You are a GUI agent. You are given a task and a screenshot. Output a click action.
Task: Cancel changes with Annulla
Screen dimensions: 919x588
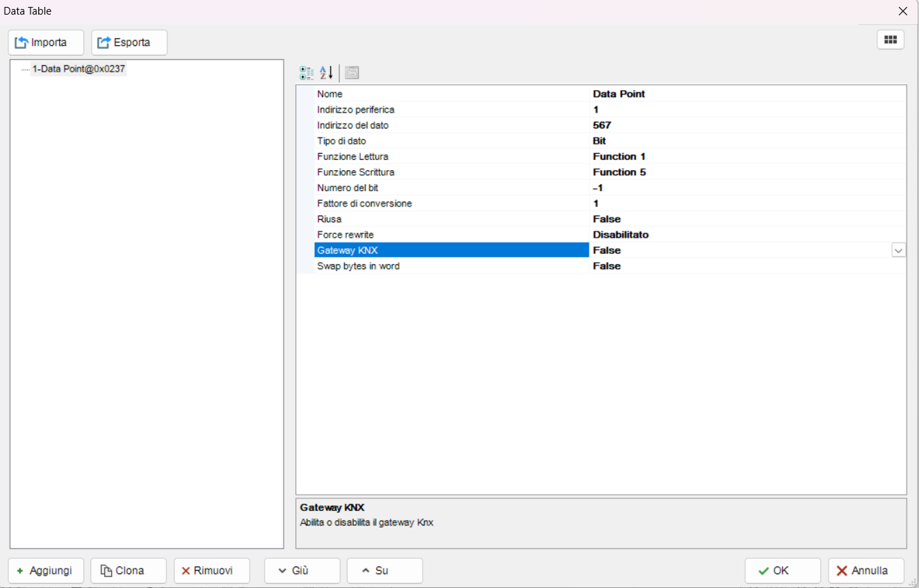(x=866, y=571)
